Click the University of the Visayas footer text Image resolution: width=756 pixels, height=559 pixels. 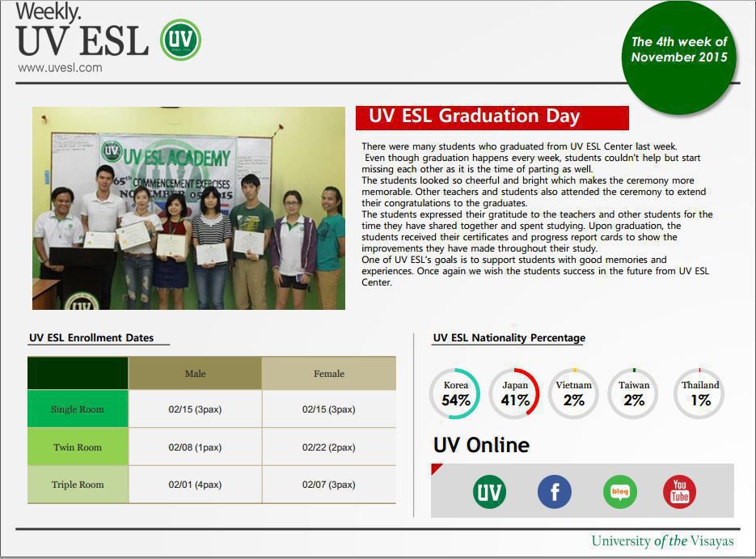point(662,541)
